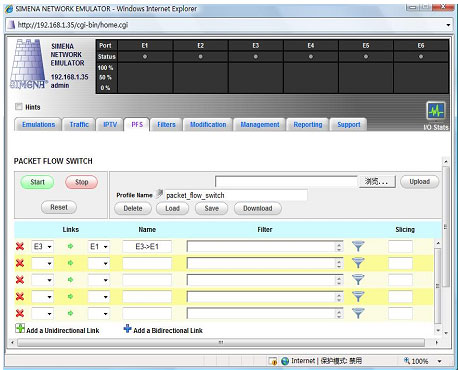Click the horizontal scrollbar at the bottom
Image resolution: width=458 pixels, height=370 pixels.
pos(221,342)
